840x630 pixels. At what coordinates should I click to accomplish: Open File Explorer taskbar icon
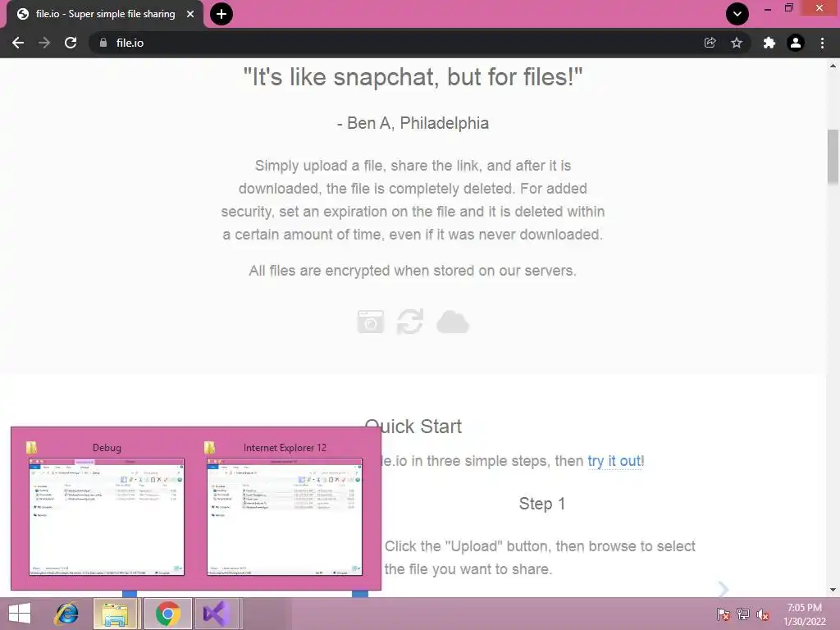pos(116,614)
